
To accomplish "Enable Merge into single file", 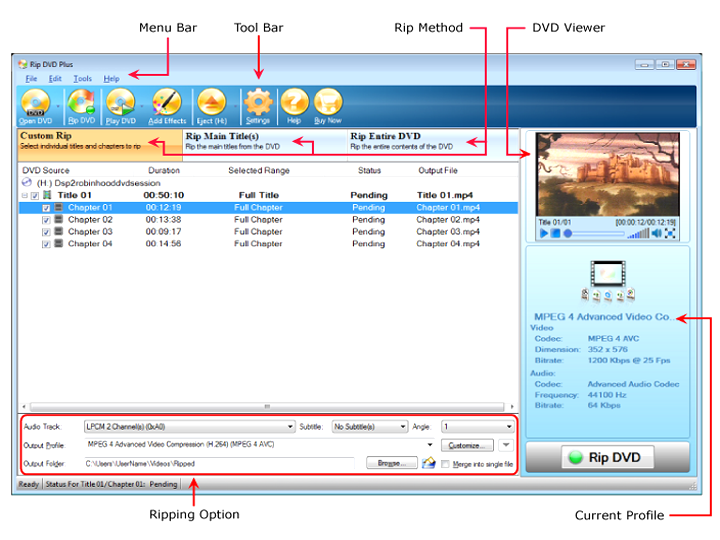I will point(446,463).
